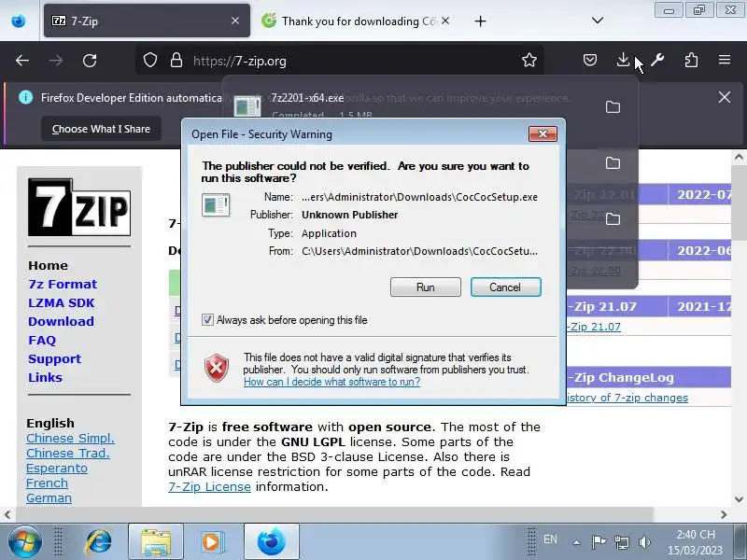
Task: Uncheck Always ask before opening this file
Action: point(207,319)
